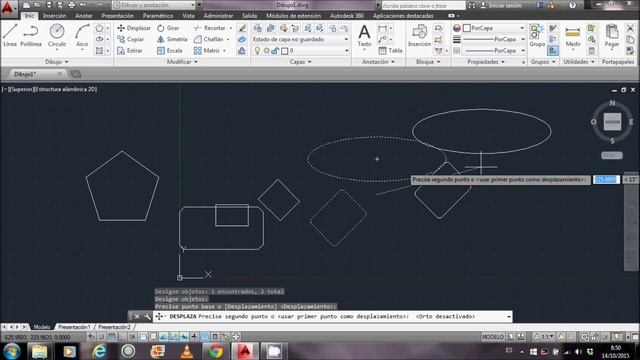The height and width of the screenshot is (360, 640).
Task: Toggle MODELO space button in status bar
Action: (x=493, y=337)
